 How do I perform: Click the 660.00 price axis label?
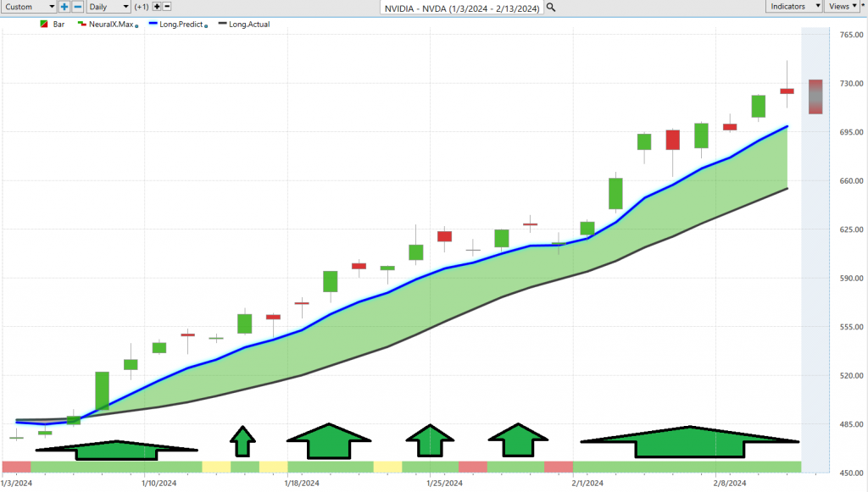click(851, 180)
